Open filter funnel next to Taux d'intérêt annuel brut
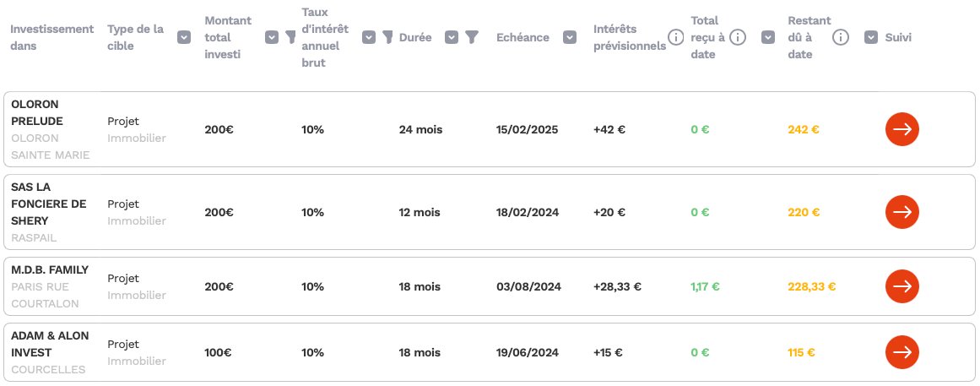 tap(387, 37)
